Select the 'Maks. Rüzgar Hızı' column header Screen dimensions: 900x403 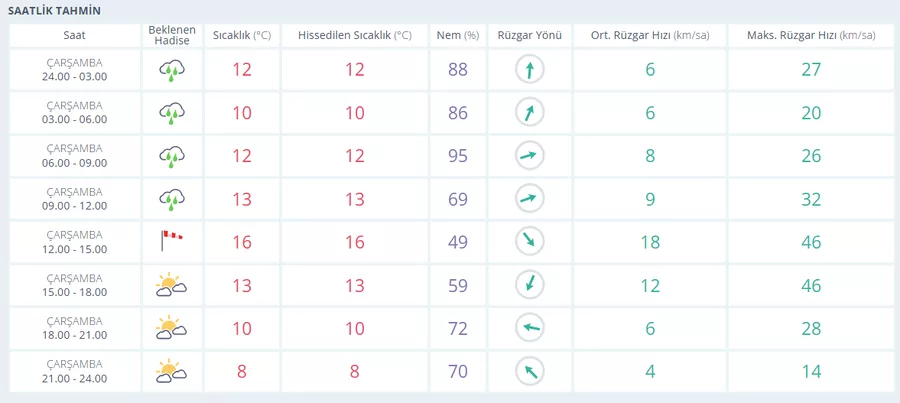tap(810, 35)
